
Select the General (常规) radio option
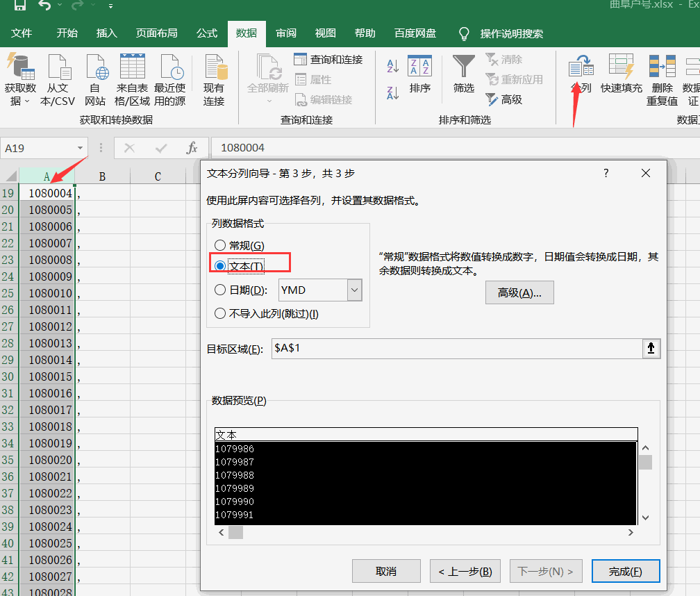(220, 245)
